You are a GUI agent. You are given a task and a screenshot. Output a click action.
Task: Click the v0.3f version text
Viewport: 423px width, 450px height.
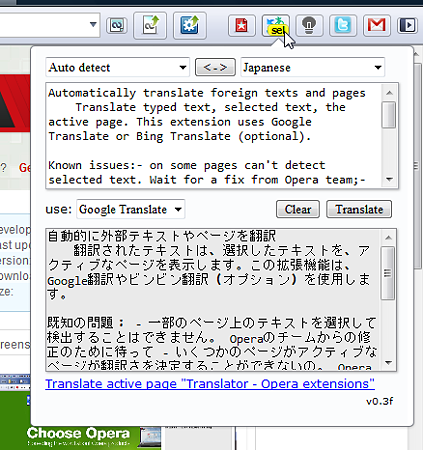tap(379, 401)
